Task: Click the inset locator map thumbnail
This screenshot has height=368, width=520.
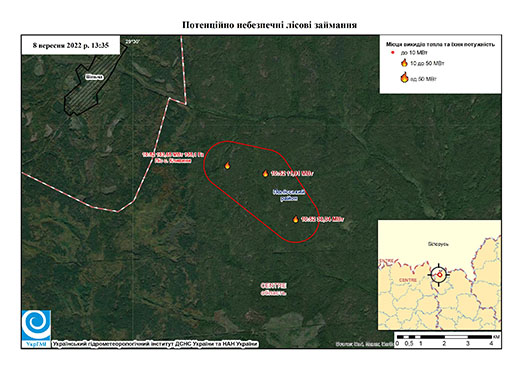Action: [x=439, y=275]
